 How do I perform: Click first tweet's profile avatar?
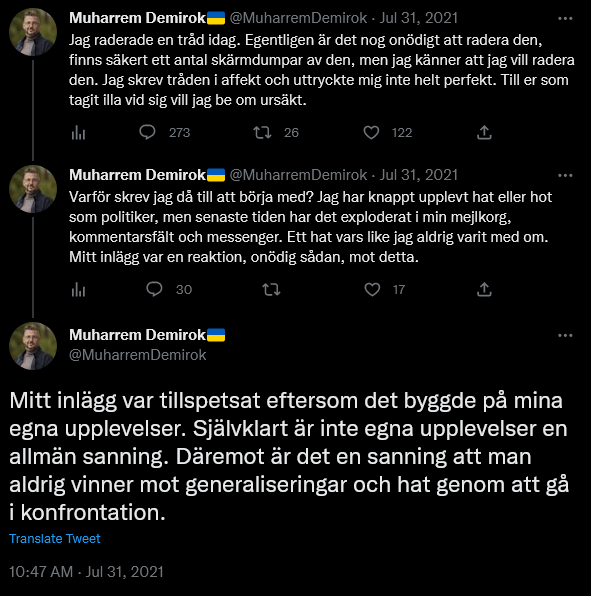(33, 32)
